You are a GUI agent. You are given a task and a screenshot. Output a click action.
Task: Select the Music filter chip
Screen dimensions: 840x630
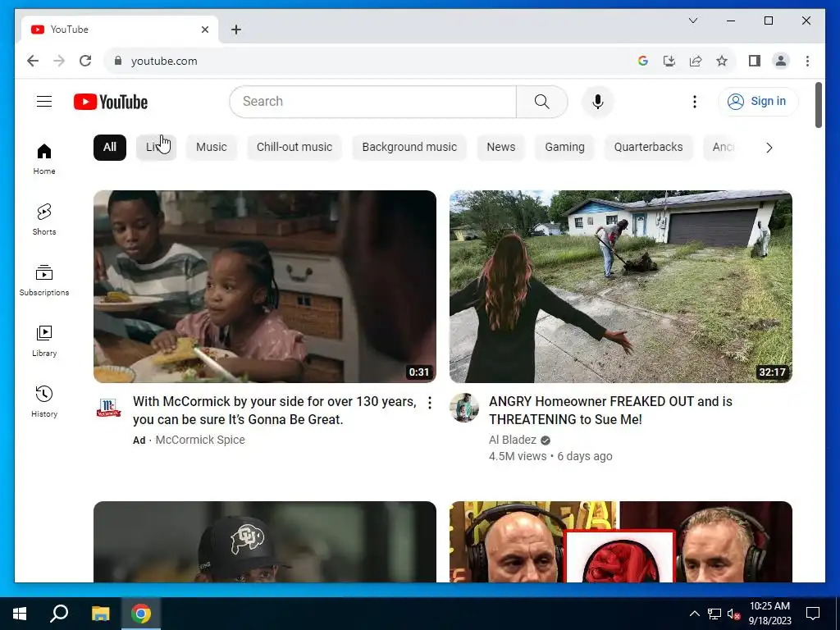coord(211,148)
